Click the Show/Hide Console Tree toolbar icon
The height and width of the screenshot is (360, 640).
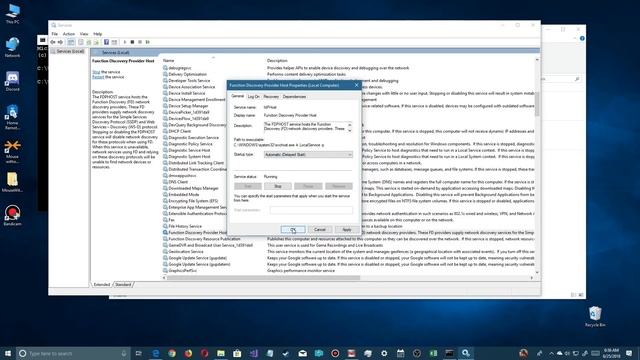click(71, 42)
